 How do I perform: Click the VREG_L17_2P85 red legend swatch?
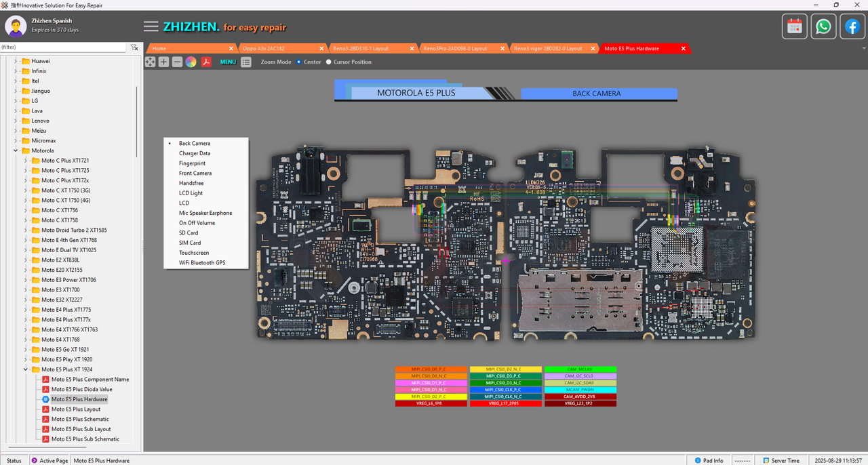click(506, 403)
